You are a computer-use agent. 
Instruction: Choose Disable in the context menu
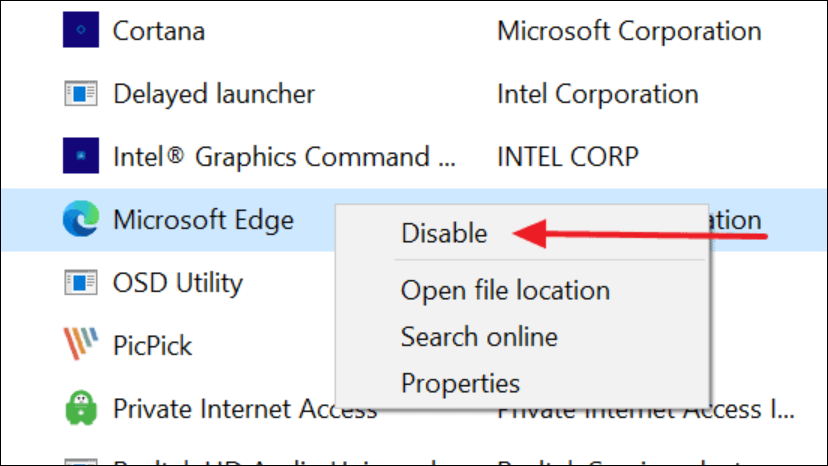pos(444,233)
